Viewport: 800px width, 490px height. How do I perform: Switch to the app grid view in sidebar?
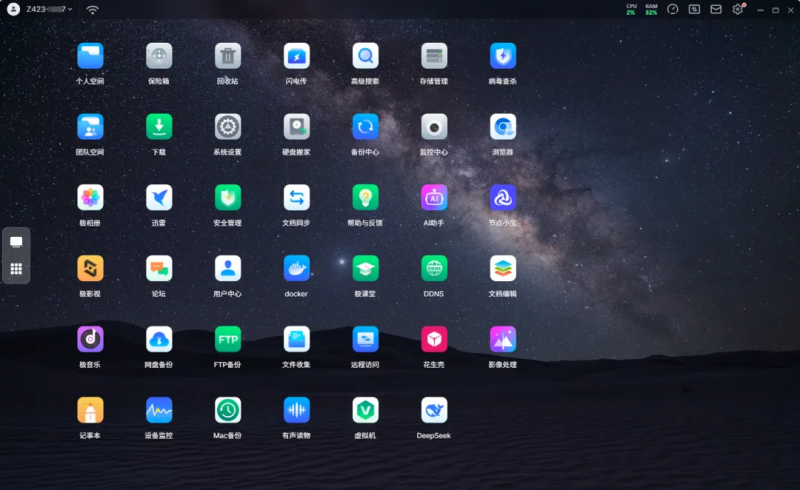[16, 269]
